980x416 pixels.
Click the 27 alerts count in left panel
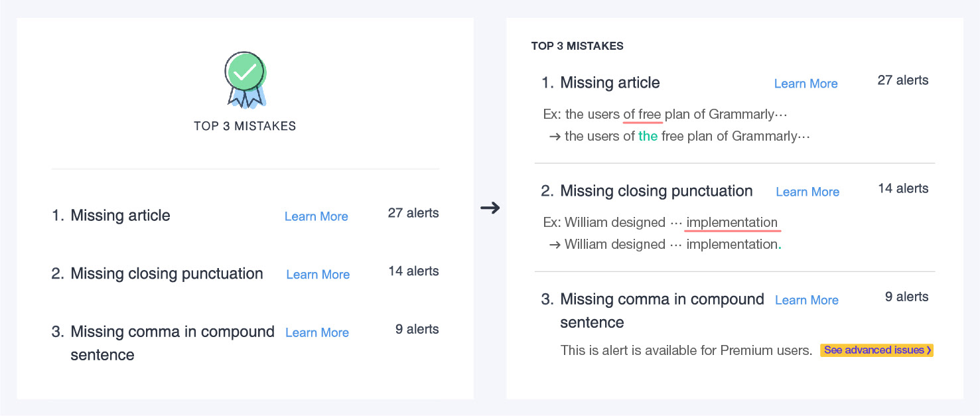coord(413,213)
